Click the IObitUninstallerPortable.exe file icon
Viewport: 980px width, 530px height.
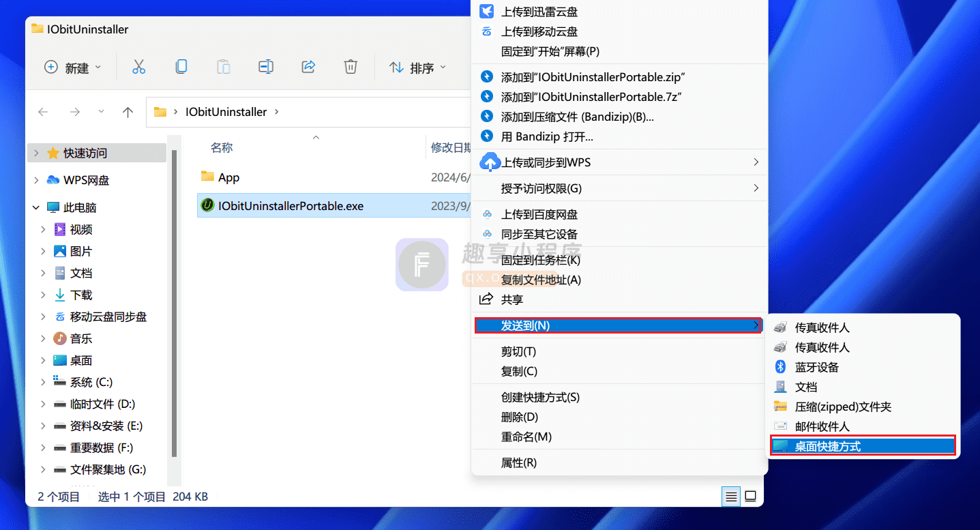point(207,205)
